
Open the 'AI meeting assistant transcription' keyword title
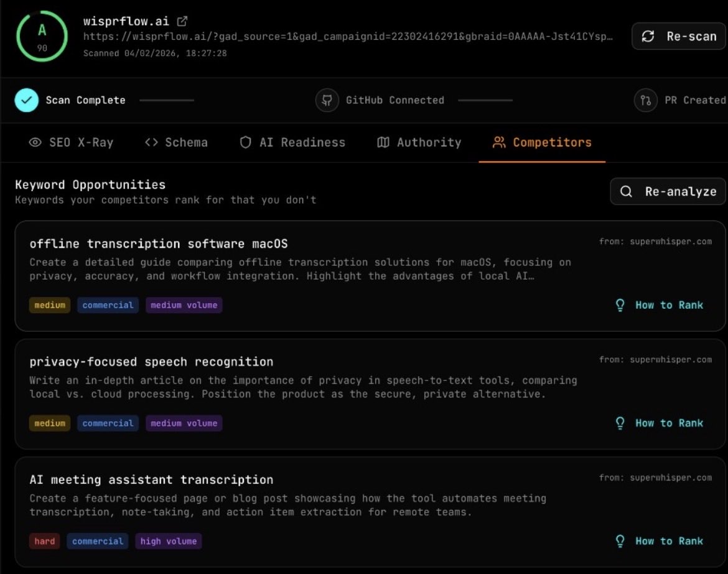click(x=151, y=480)
